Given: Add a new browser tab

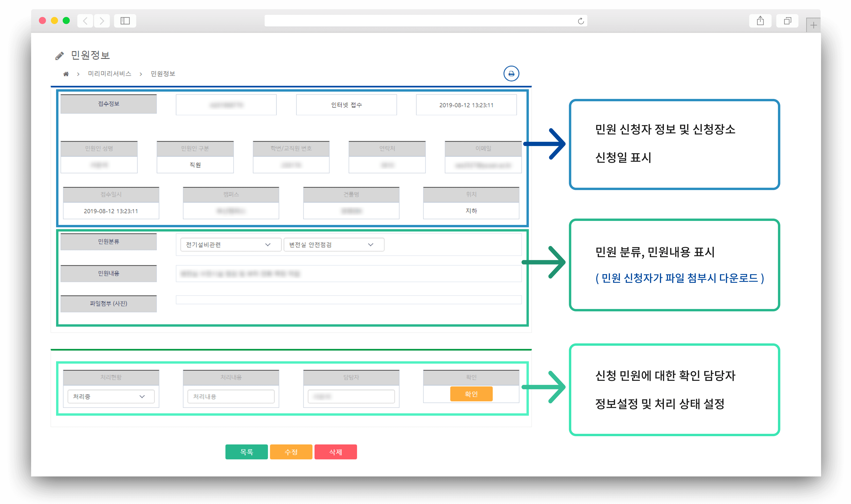Looking at the screenshot, I should point(813,25).
